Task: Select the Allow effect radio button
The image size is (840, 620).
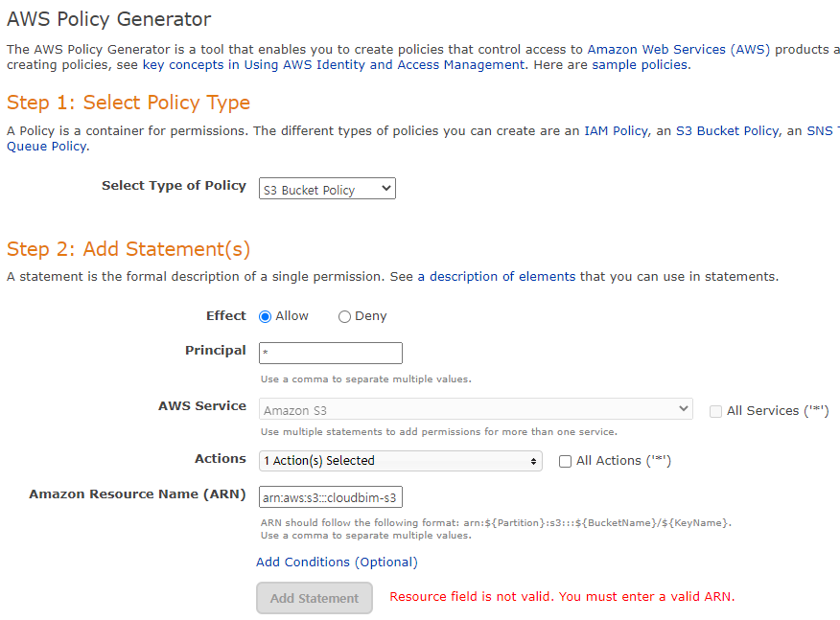Action: pyautogui.click(x=265, y=317)
